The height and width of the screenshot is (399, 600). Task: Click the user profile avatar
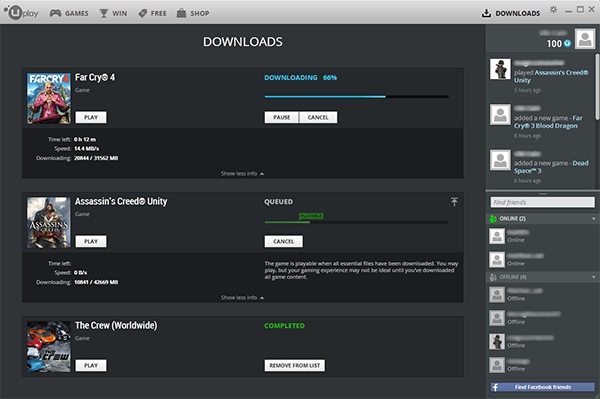(585, 38)
